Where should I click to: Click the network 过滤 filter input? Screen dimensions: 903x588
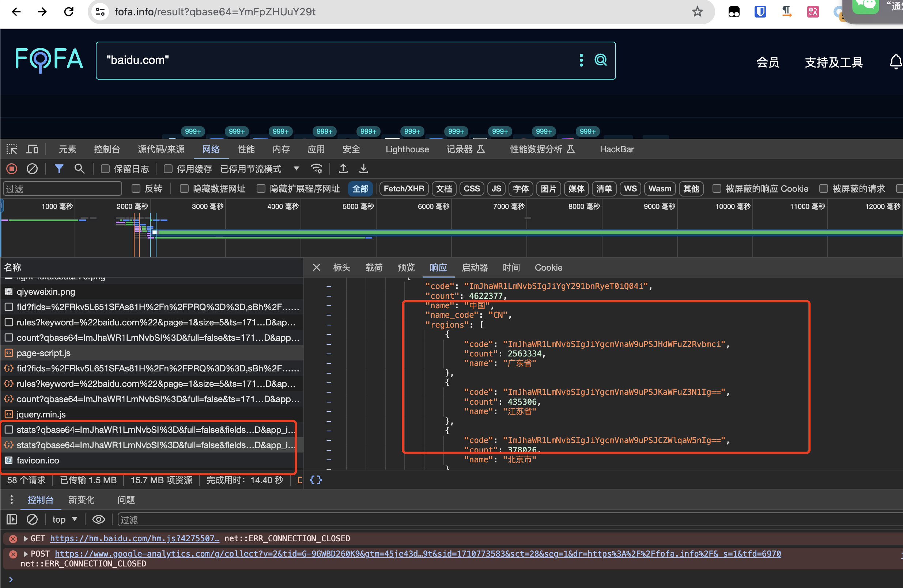[x=63, y=189]
